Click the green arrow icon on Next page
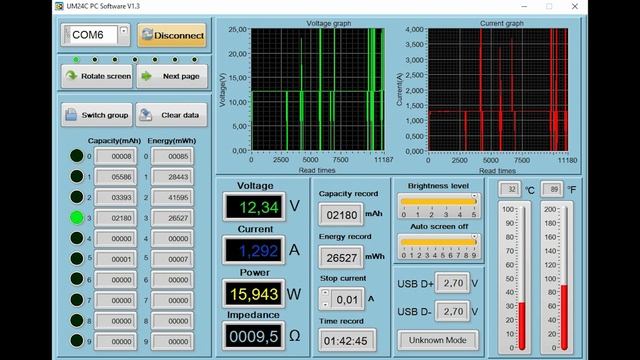The image size is (640, 360). pyautogui.click(x=146, y=76)
